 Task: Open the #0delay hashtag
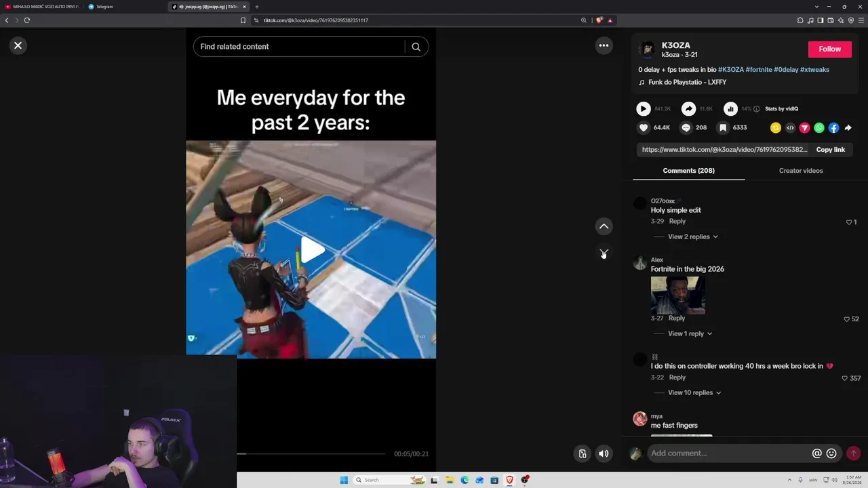tap(786, 70)
